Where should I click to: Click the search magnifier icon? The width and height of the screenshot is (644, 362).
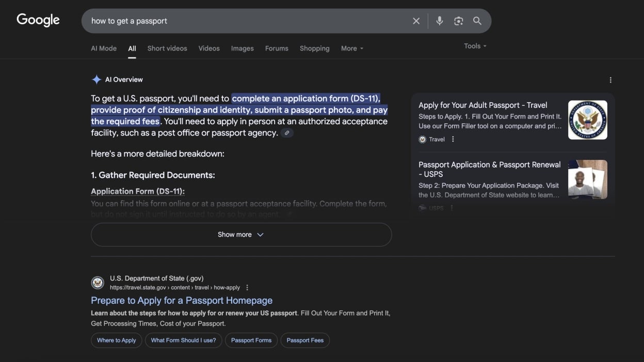click(477, 21)
